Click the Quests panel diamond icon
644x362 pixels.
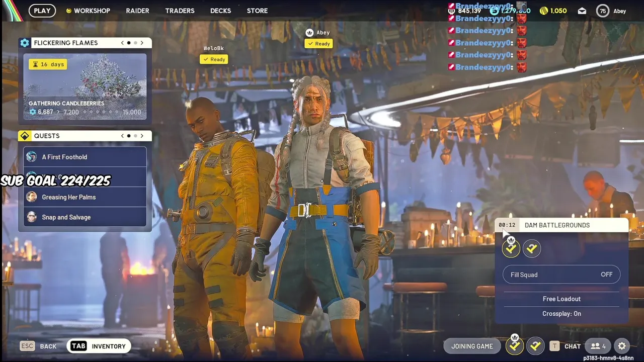pyautogui.click(x=25, y=136)
